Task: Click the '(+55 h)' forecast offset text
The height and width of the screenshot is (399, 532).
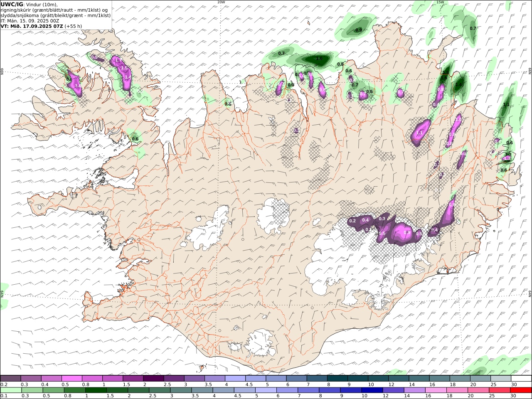Action: pos(73,26)
